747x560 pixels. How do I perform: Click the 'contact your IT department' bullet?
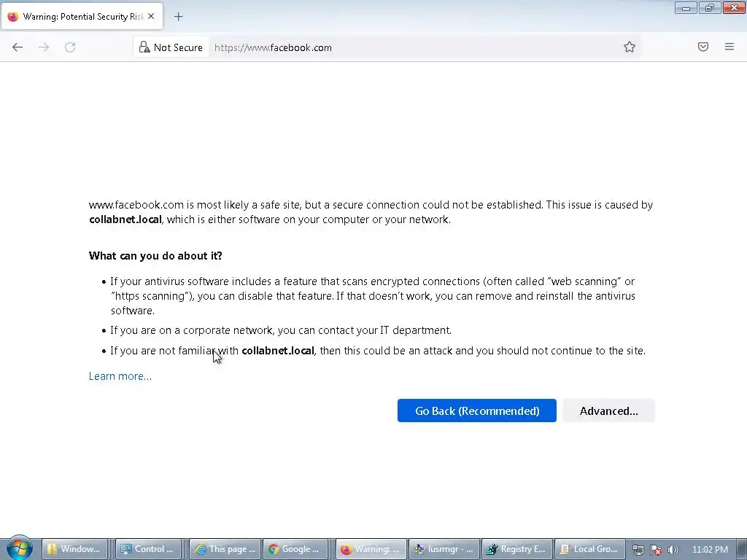point(281,330)
